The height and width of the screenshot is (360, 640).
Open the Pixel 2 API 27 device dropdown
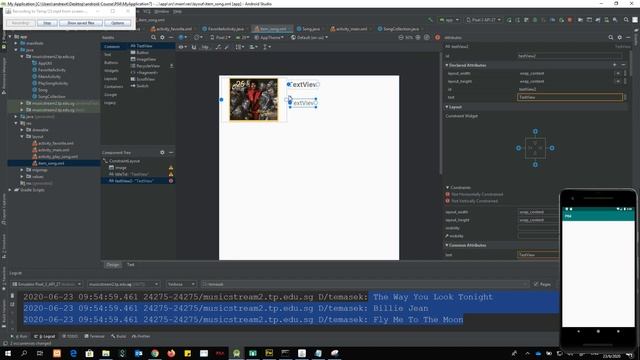[x=484, y=20]
